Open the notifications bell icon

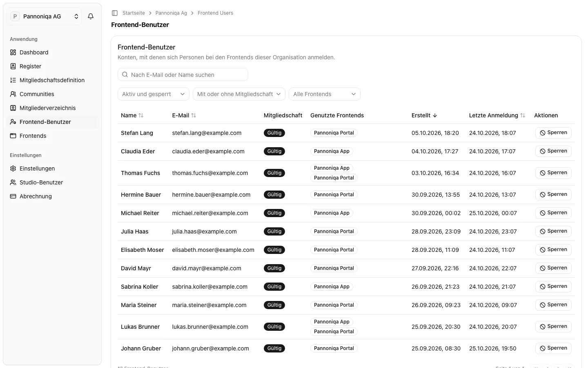coord(91,16)
